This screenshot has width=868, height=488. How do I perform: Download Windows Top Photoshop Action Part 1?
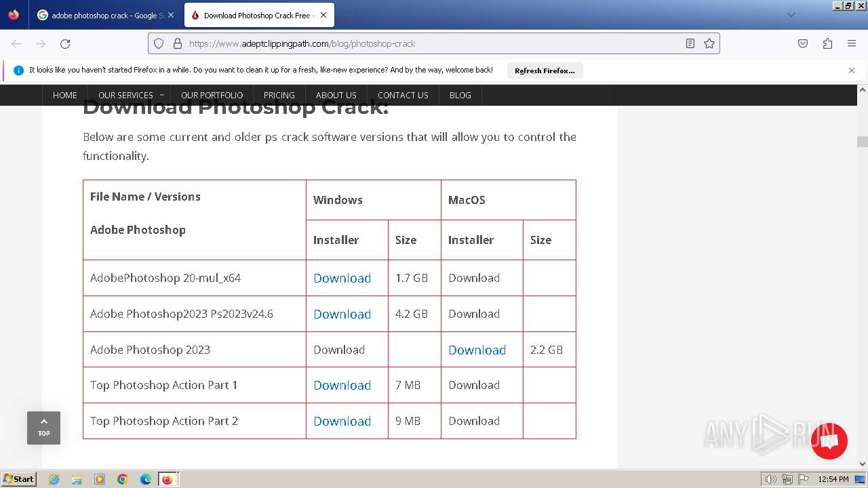point(342,385)
